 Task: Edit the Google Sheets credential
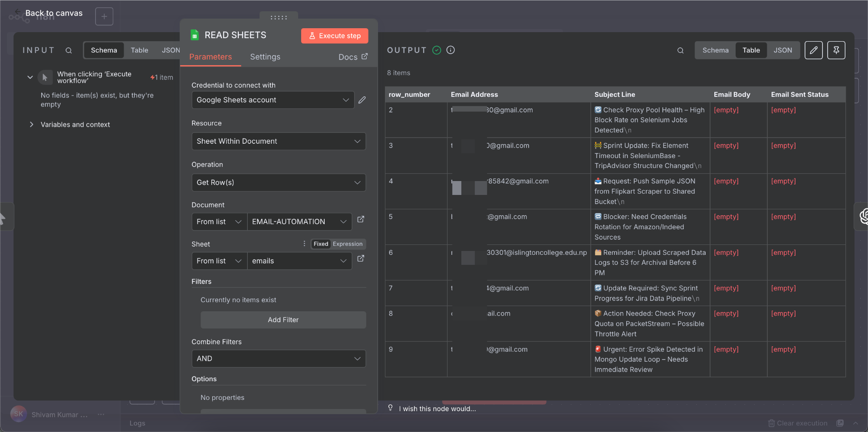(362, 100)
